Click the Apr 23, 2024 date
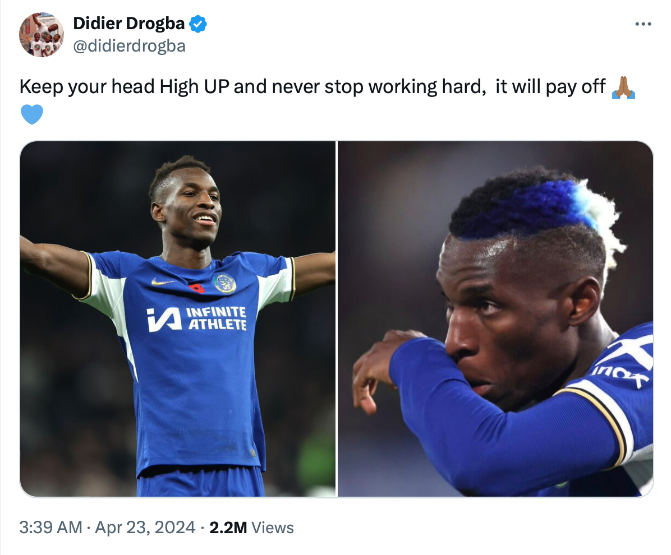Viewport: 671px width, 555px height. 145,527
